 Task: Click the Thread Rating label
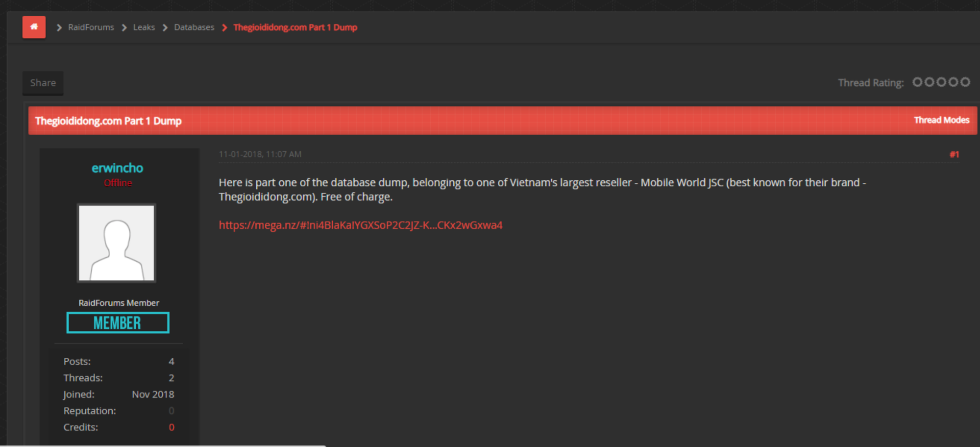point(871,83)
